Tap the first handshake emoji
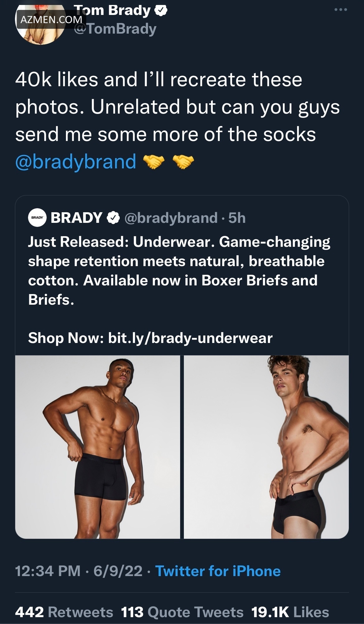Screen dimensions: 364x624 (153, 162)
